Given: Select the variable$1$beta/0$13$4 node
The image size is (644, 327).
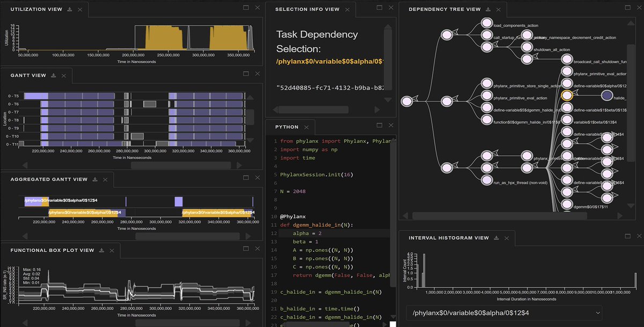Looking at the screenshot, I should point(566,119).
